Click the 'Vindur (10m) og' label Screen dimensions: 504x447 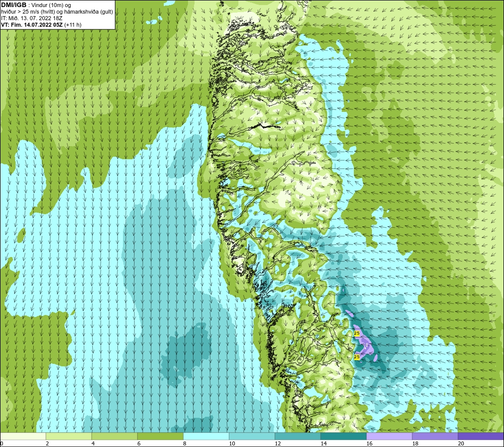[x=51, y=6]
